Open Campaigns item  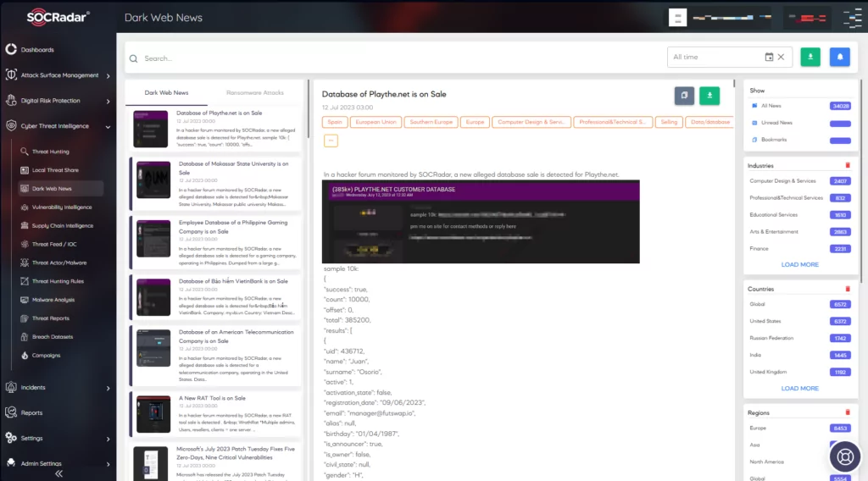pyautogui.click(x=46, y=356)
